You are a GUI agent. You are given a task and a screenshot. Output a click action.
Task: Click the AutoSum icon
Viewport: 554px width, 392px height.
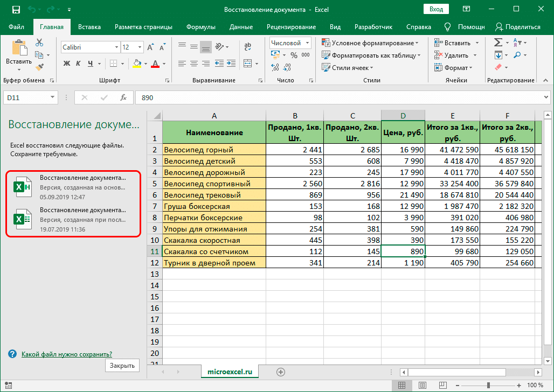click(x=496, y=41)
